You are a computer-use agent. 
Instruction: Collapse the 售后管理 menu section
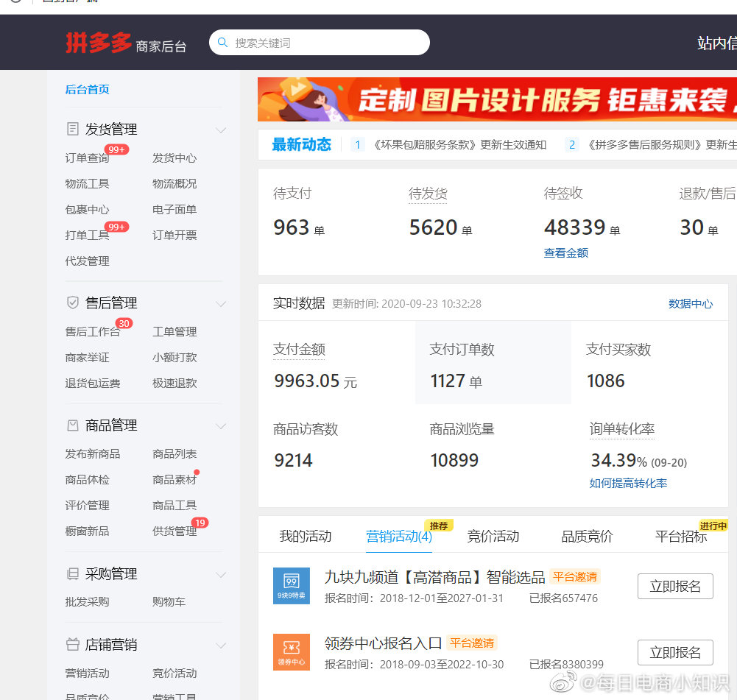click(x=220, y=303)
